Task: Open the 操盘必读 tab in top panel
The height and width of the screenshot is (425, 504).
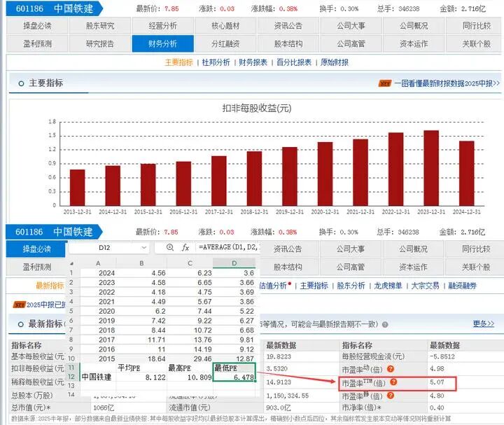Action: coord(37,26)
